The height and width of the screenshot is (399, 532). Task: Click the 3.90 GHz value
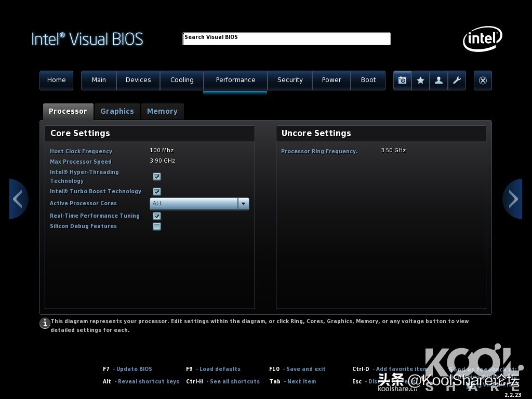[x=163, y=161]
